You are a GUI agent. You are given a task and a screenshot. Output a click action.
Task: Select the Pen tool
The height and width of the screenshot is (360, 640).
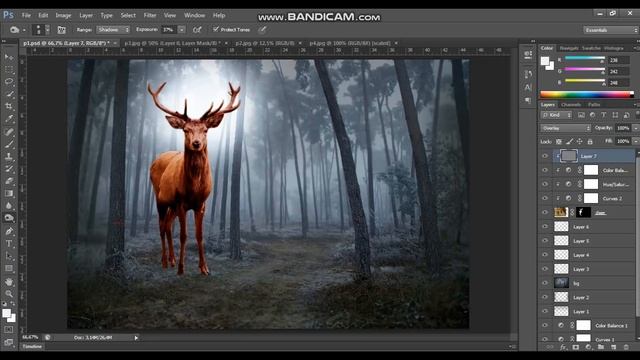coord(9,231)
